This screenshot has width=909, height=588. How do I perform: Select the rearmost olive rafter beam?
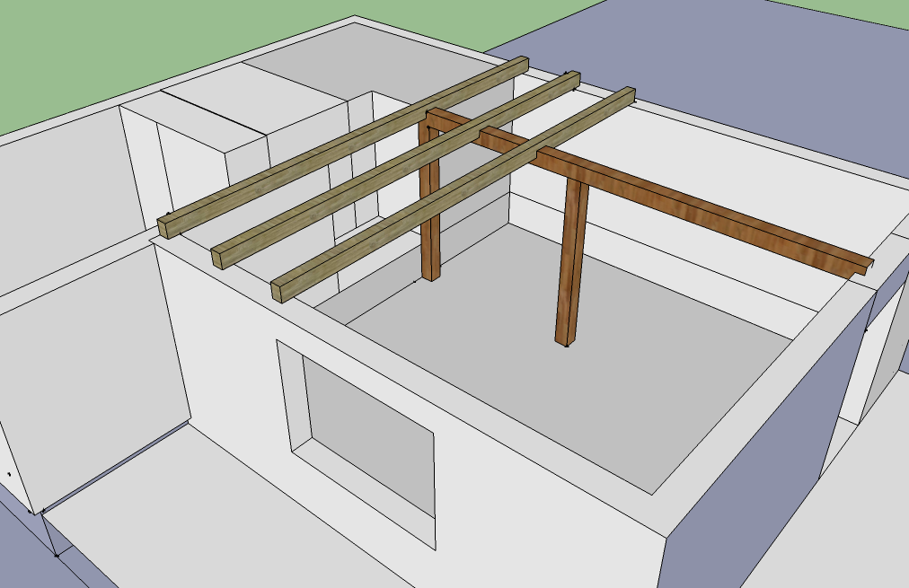pos(343,148)
